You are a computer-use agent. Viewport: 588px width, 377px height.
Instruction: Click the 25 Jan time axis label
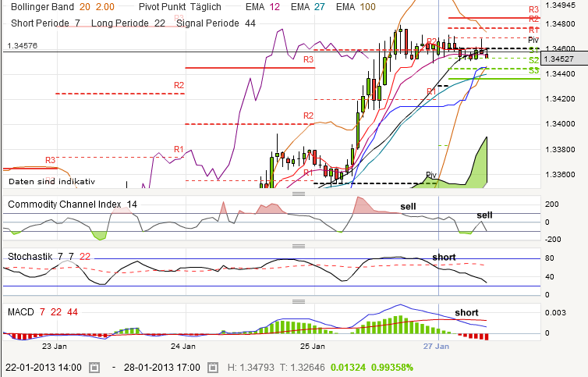[x=313, y=347]
